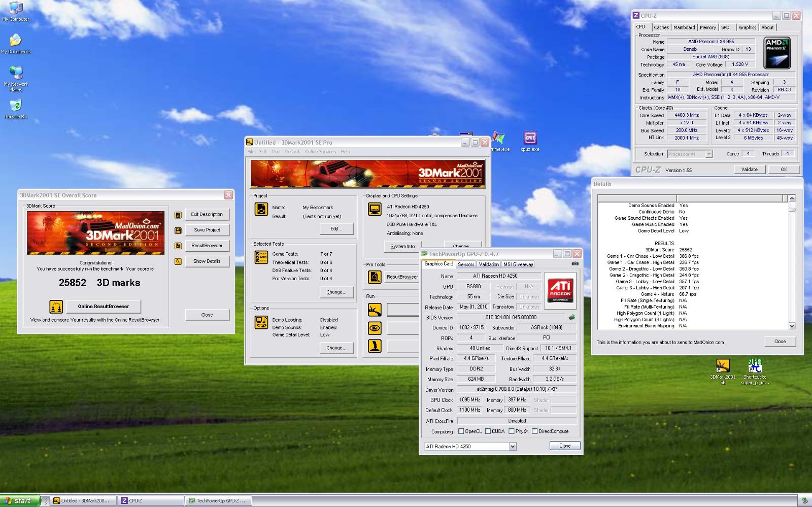This screenshot has height=507, width=812.
Task: Click Validate button in CPU-Z
Action: [x=750, y=170]
